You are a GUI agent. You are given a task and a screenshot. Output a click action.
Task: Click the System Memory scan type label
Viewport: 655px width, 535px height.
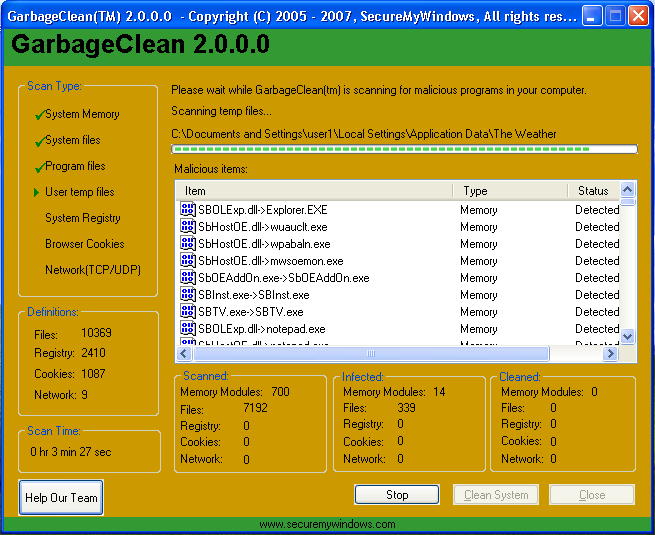82,114
